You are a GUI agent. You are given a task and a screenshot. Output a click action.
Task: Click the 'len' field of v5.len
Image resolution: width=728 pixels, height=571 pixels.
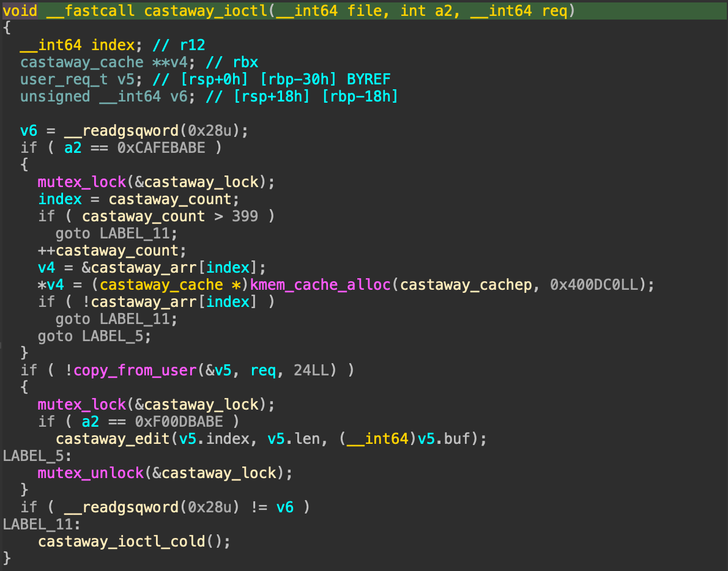307,438
